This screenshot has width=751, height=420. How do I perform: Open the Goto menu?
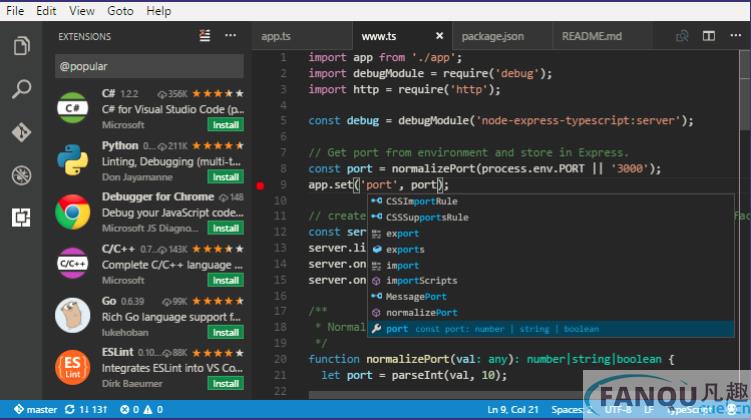click(x=120, y=11)
